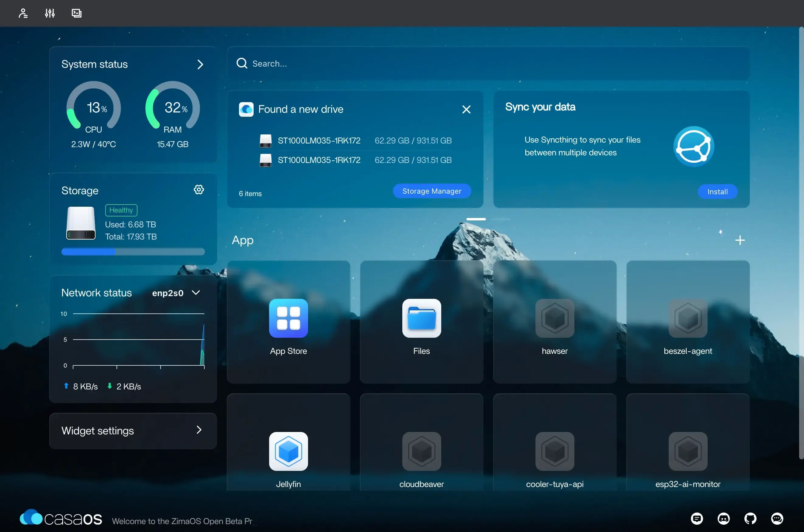Launch the terminal icon in top bar

coord(76,13)
